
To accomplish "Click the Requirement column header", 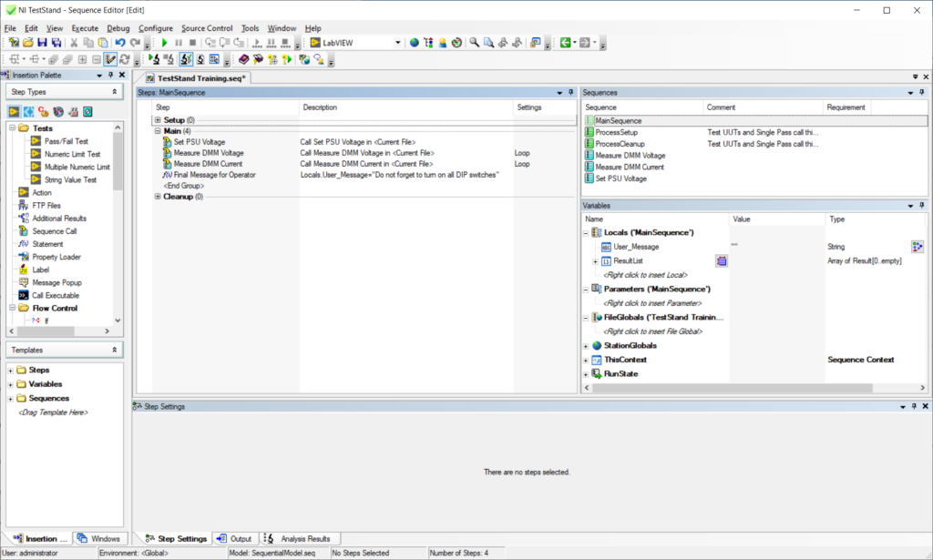I will click(846, 107).
